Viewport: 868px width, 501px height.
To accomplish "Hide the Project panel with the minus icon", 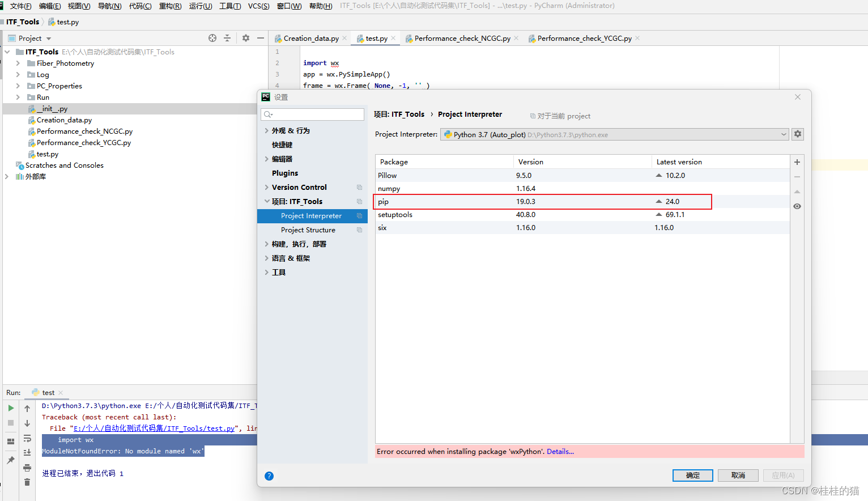I will click(261, 38).
